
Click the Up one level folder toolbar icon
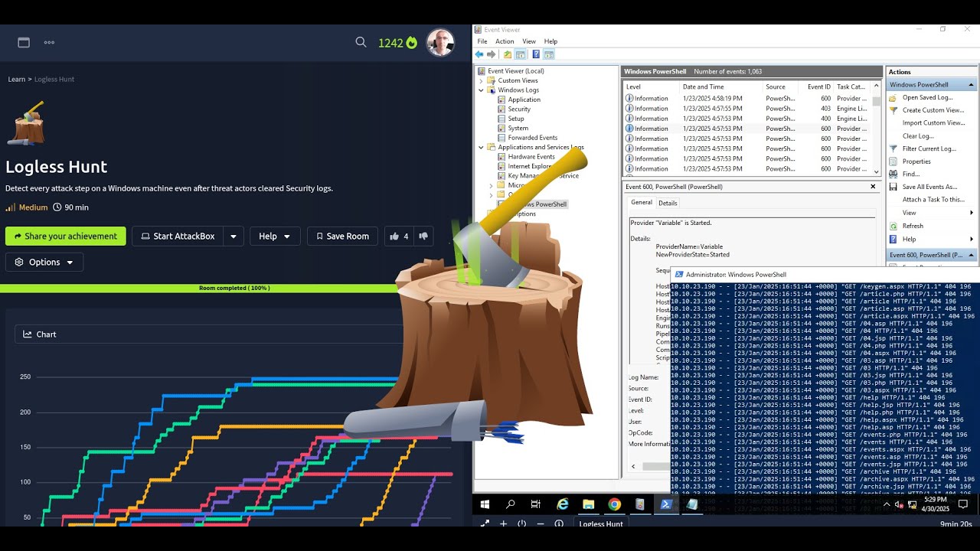508,54
